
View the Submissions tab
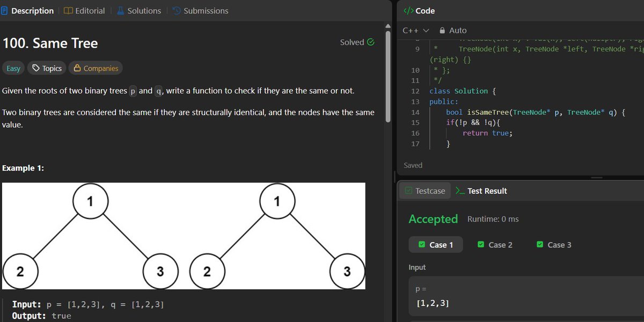click(200, 11)
